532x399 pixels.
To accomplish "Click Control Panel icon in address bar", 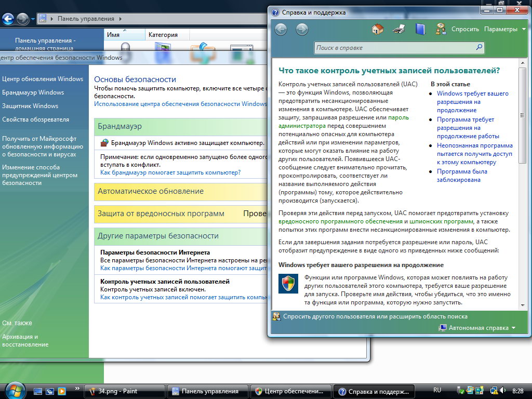I will pyautogui.click(x=43, y=18).
